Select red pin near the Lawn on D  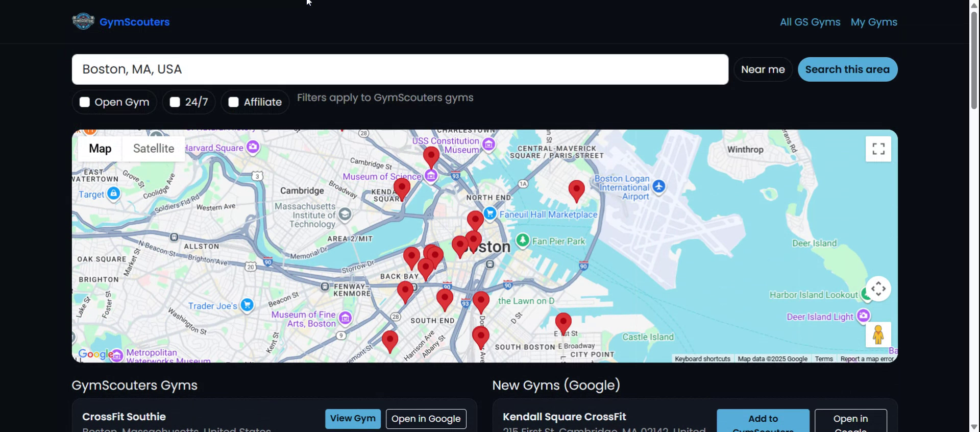[481, 302]
